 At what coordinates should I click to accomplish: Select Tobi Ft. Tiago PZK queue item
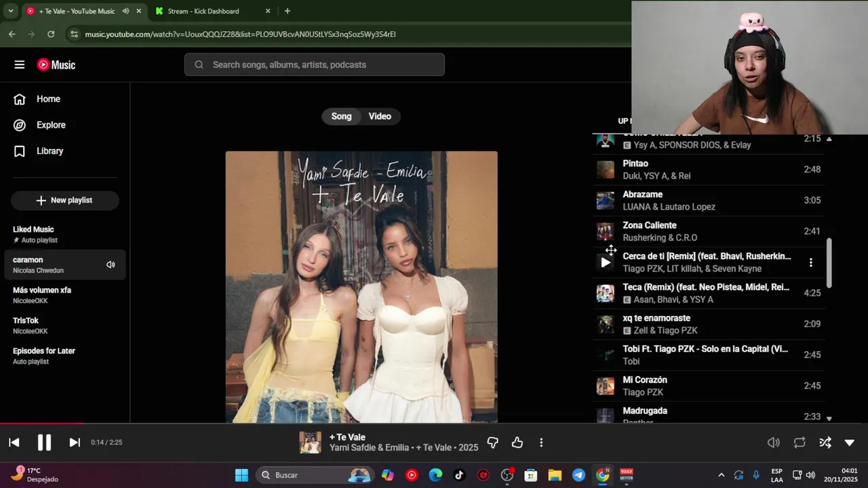click(709, 355)
